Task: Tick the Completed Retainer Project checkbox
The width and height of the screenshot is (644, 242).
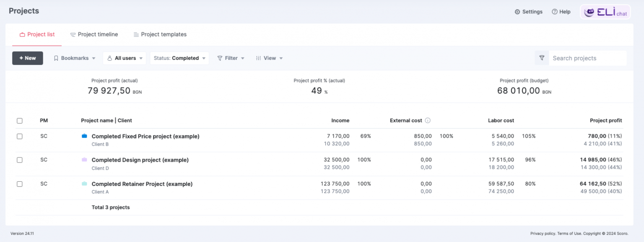Action: coord(20,184)
